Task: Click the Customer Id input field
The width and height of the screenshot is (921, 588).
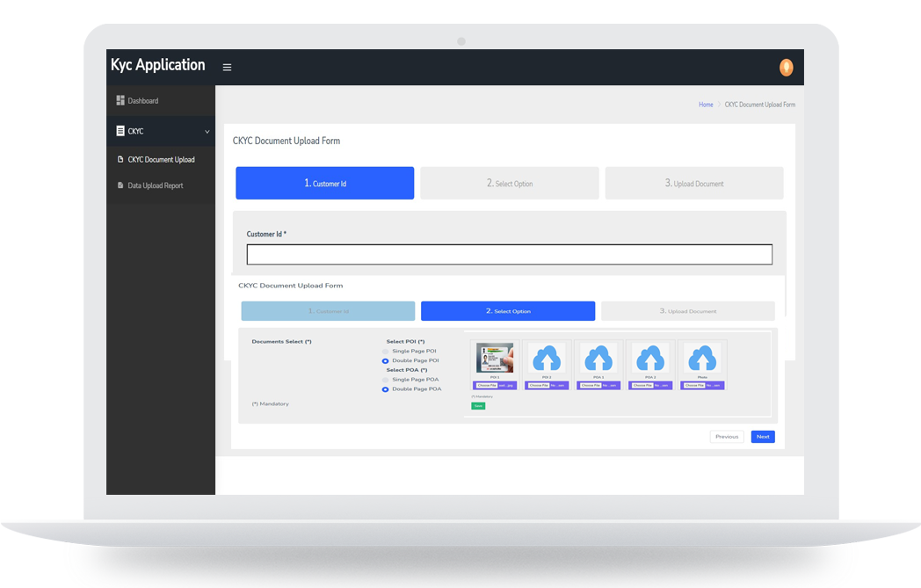Action: tap(510, 255)
